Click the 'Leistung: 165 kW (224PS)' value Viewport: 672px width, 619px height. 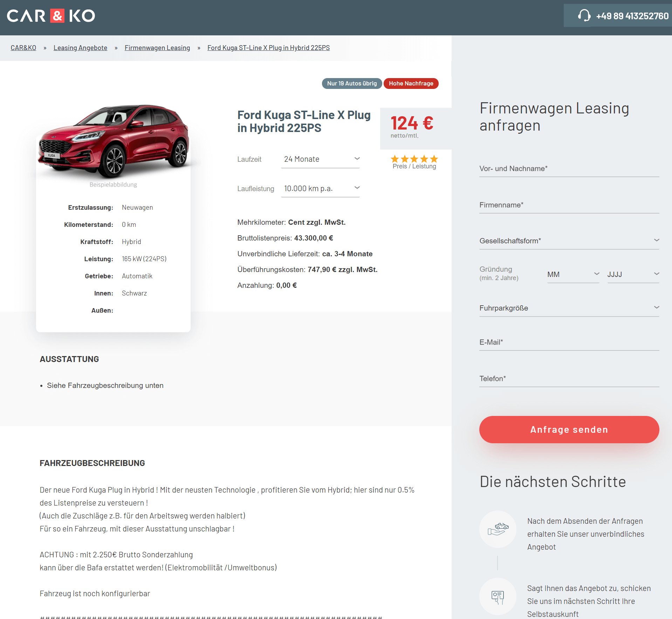click(x=144, y=259)
